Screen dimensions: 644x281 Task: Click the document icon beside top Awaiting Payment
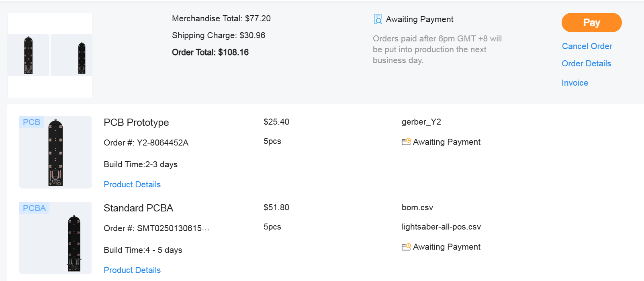(378, 19)
